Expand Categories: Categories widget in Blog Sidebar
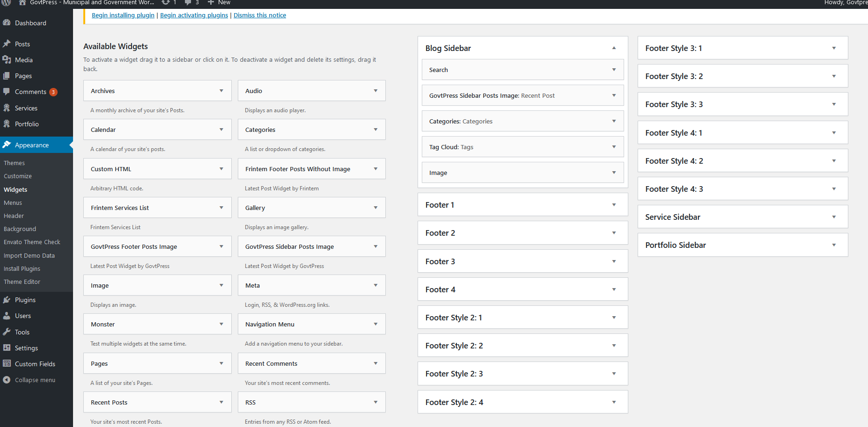 614,121
